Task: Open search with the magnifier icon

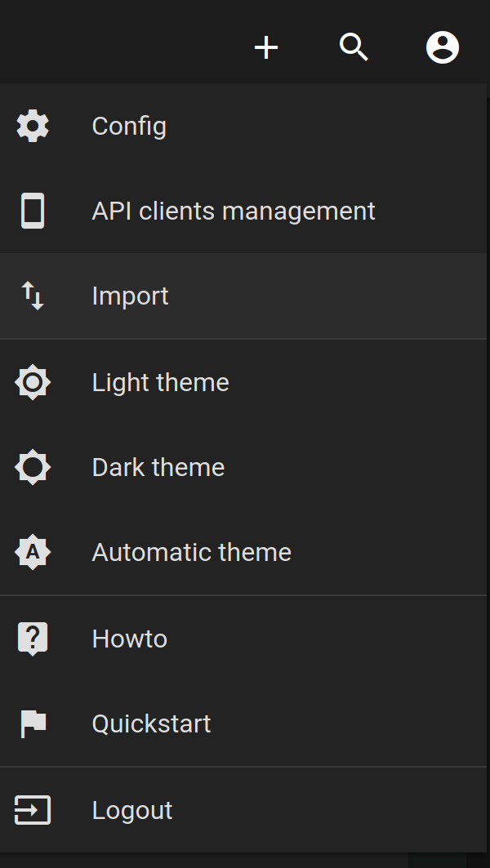Action: tap(354, 47)
